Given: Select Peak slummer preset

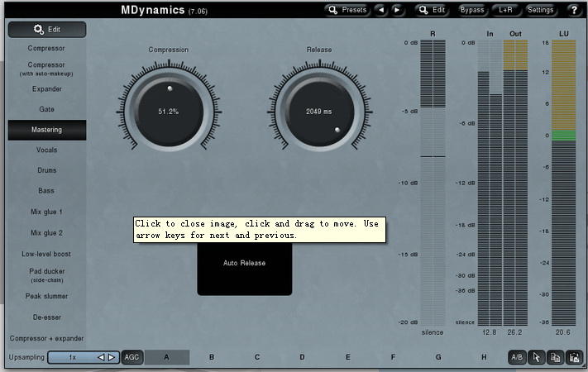Looking at the screenshot, I should click(x=46, y=296).
